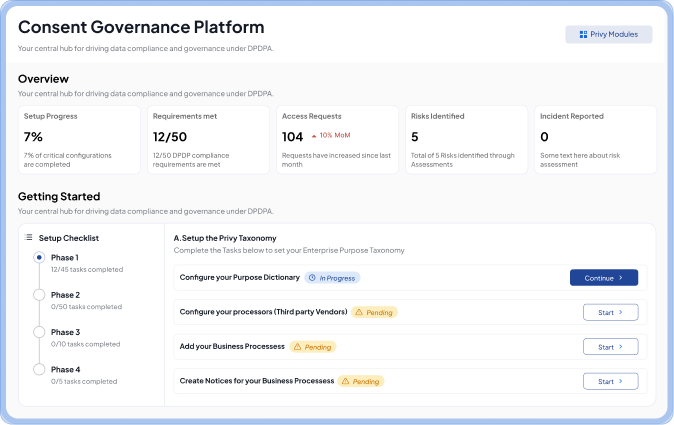Click warning icon in Create Notices Pending badge

click(x=345, y=381)
